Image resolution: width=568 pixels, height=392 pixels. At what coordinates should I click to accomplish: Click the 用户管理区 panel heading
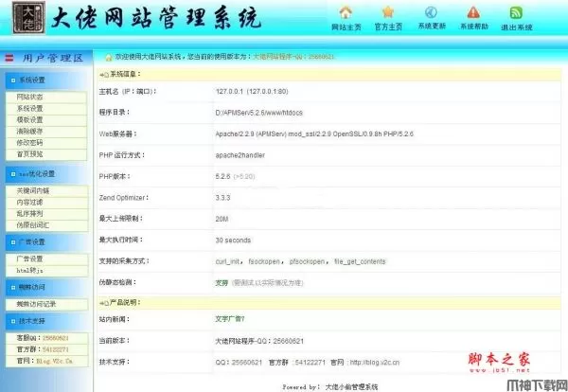click(x=53, y=58)
